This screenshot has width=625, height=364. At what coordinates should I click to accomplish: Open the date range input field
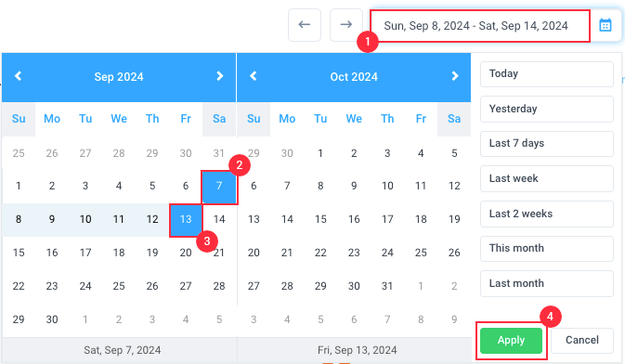tap(480, 26)
